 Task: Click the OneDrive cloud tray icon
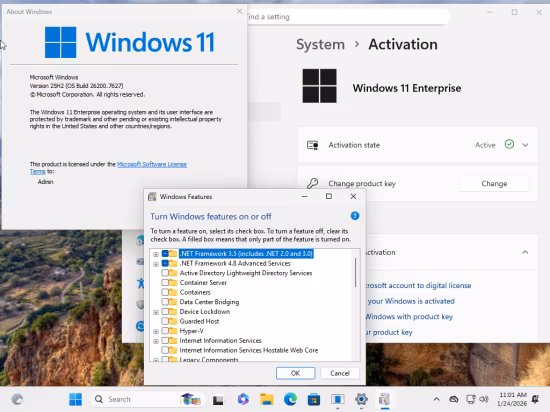tap(454, 399)
